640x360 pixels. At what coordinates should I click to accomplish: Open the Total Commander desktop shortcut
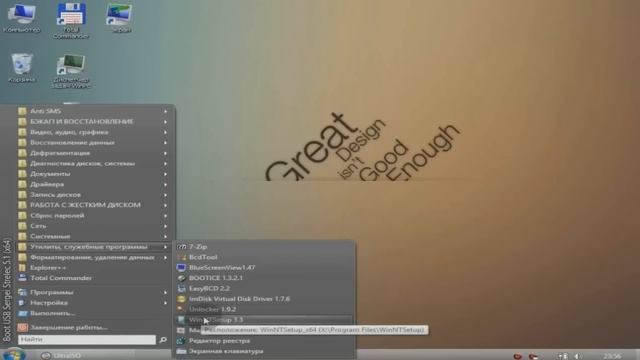71,20
